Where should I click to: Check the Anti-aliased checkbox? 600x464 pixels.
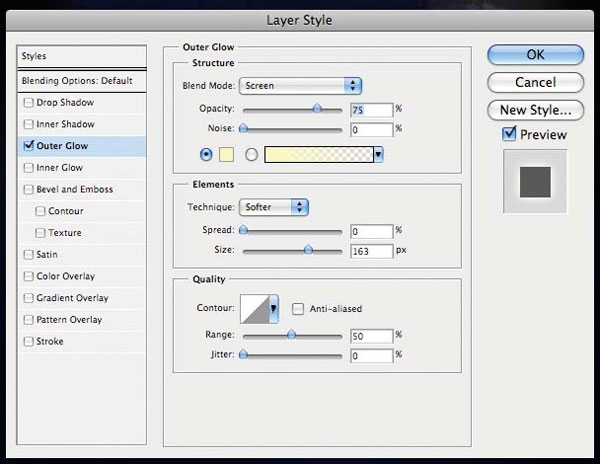pyautogui.click(x=298, y=309)
